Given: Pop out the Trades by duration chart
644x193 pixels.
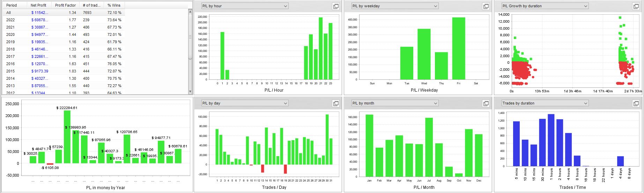Looking at the screenshot, I should click(x=636, y=103).
